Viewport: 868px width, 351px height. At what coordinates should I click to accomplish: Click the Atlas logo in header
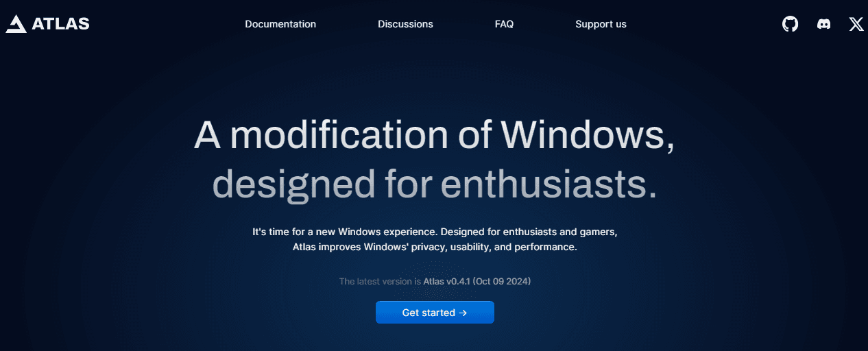point(48,23)
